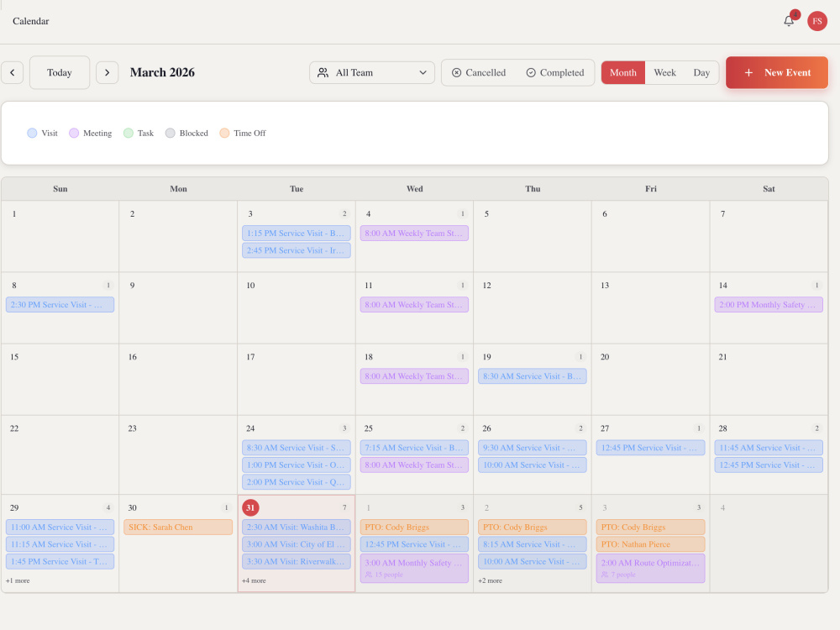The height and width of the screenshot is (630, 840).
Task: Open PTO: Cody Briggs on April 1
Action: coord(414,528)
